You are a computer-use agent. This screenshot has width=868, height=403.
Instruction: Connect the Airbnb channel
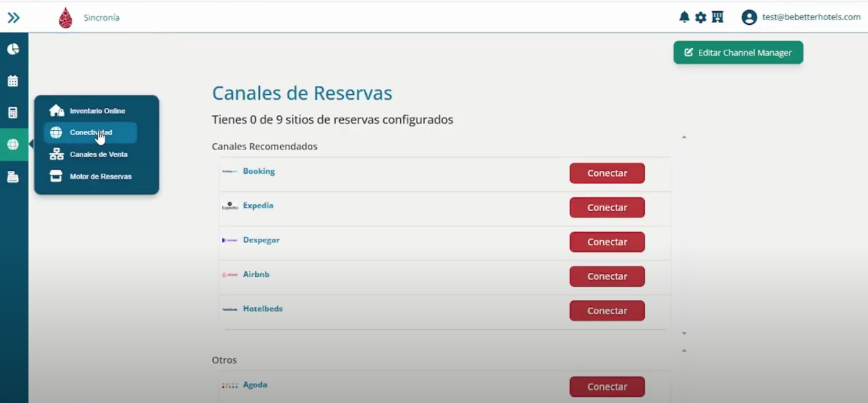point(607,276)
